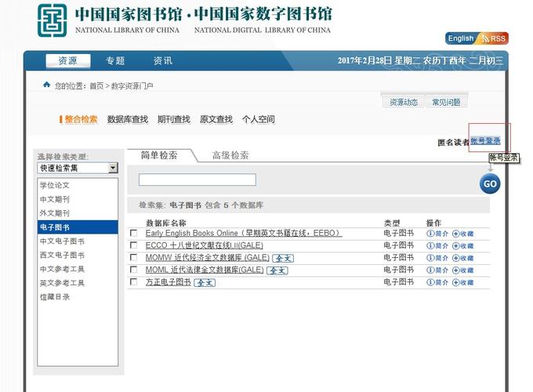Tick the checkbox for MOMW database
The width and height of the screenshot is (533, 392).
tap(133, 258)
